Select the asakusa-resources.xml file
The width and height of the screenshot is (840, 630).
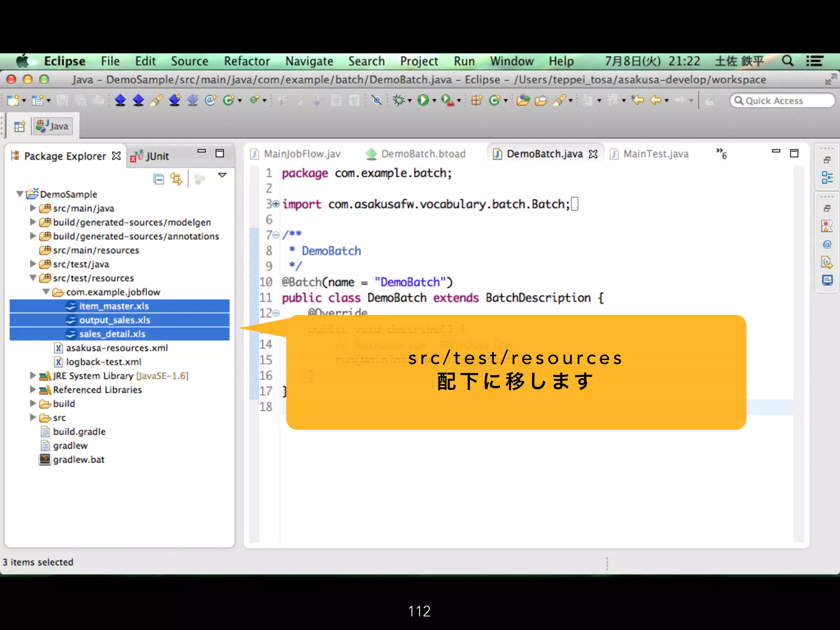[116, 348]
